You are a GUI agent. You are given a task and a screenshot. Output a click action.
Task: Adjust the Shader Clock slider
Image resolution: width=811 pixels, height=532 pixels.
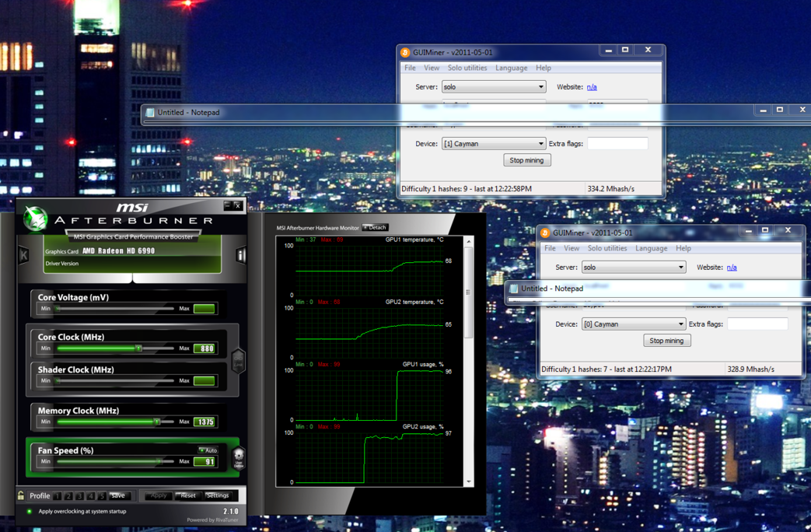[115, 381]
